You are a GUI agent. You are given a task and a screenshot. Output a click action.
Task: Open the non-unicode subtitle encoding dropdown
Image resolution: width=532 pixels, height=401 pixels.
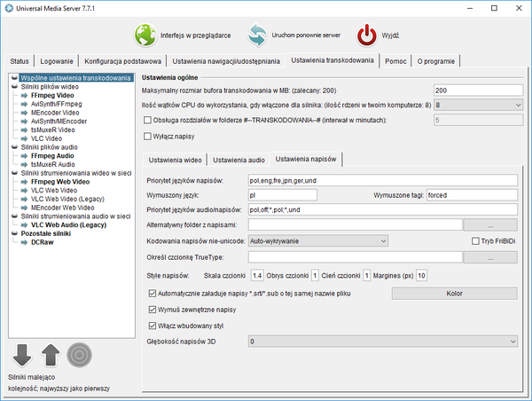click(x=318, y=241)
